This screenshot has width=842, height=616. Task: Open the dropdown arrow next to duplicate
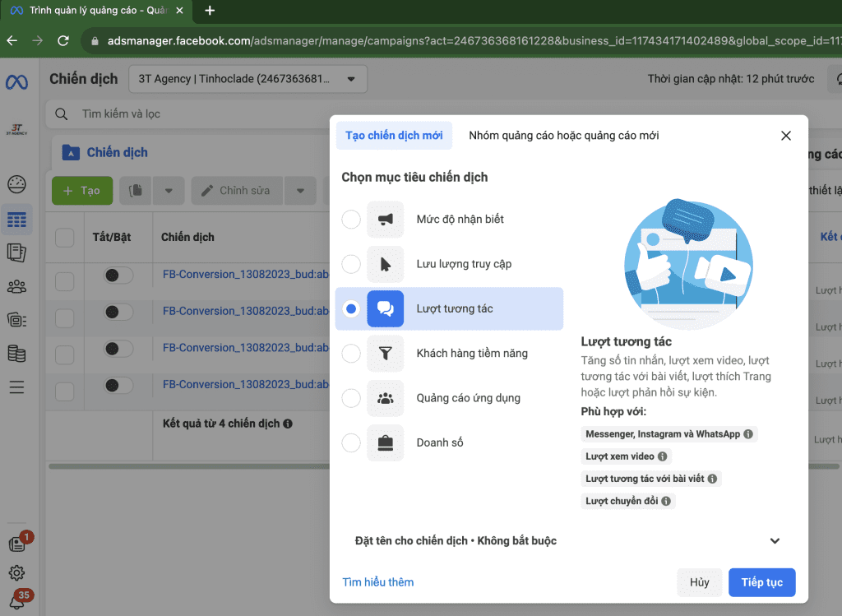[x=169, y=191]
